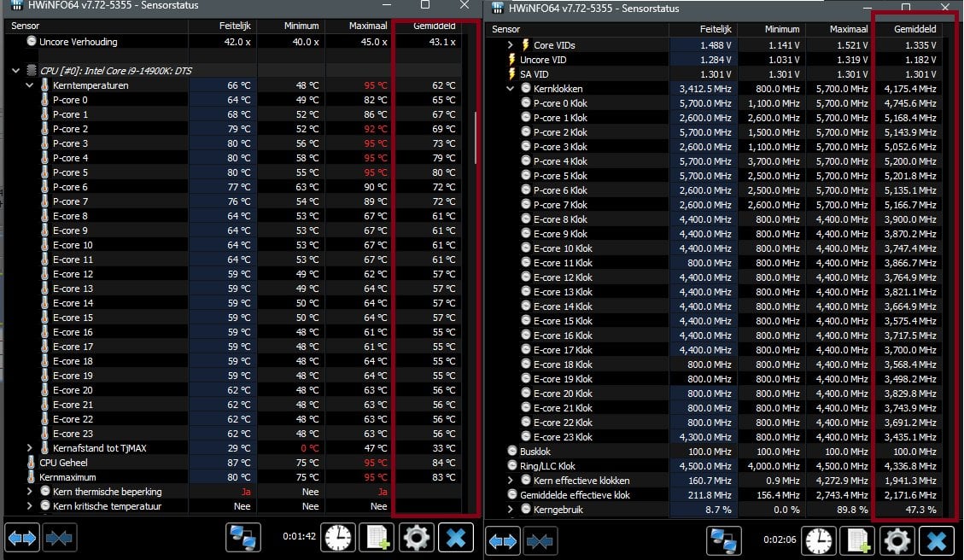
Task: Close sensors with blue X in right window
Action: point(937,541)
